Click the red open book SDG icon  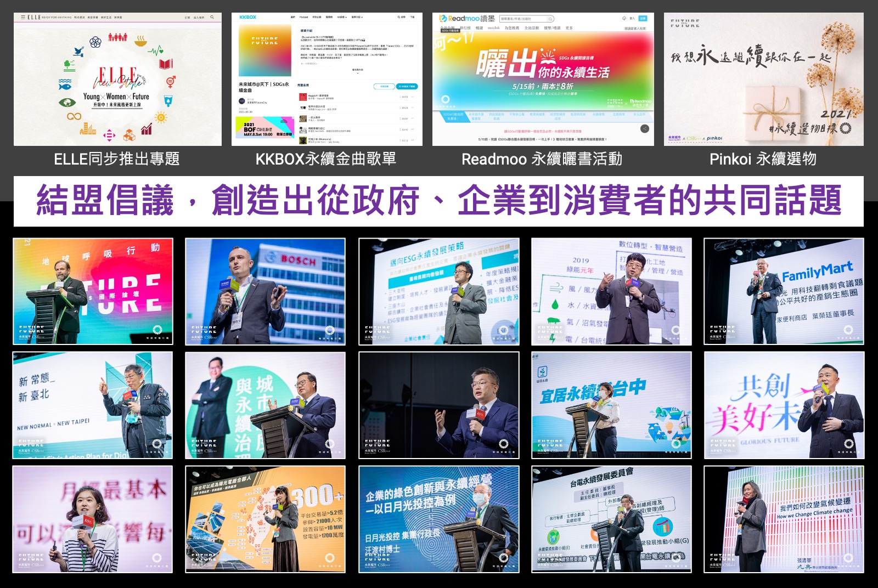(x=166, y=64)
